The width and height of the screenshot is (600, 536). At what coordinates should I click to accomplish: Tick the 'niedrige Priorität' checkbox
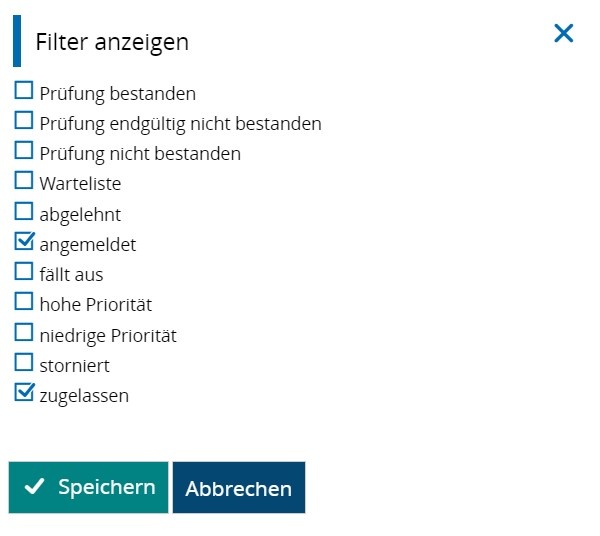(x=23, y=332)
